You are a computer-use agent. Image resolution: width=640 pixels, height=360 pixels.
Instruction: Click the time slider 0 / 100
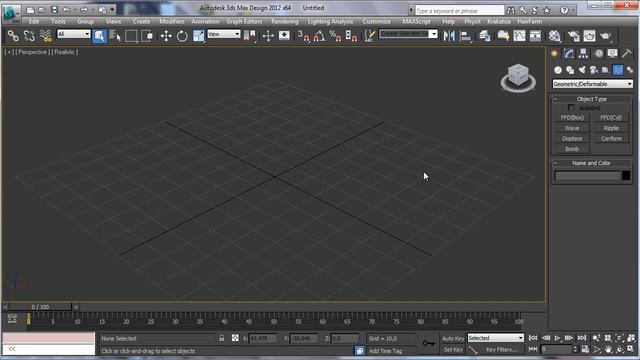click(40, 307)
